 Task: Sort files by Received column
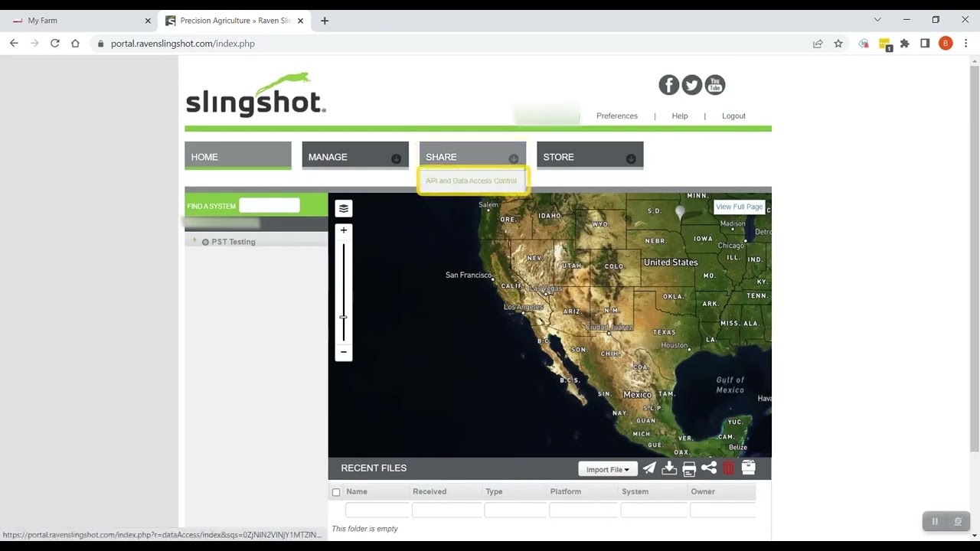point(430,491)
